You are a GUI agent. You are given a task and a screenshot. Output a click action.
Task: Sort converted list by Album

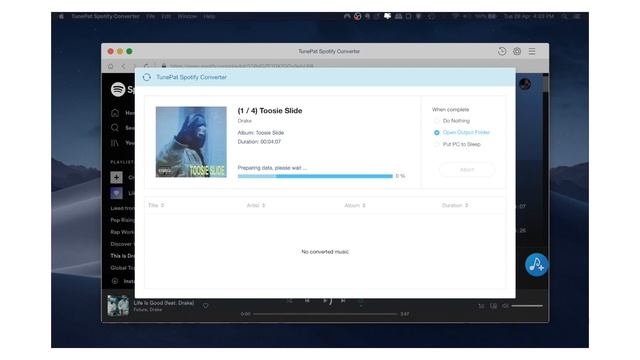[x=355, y=205]
